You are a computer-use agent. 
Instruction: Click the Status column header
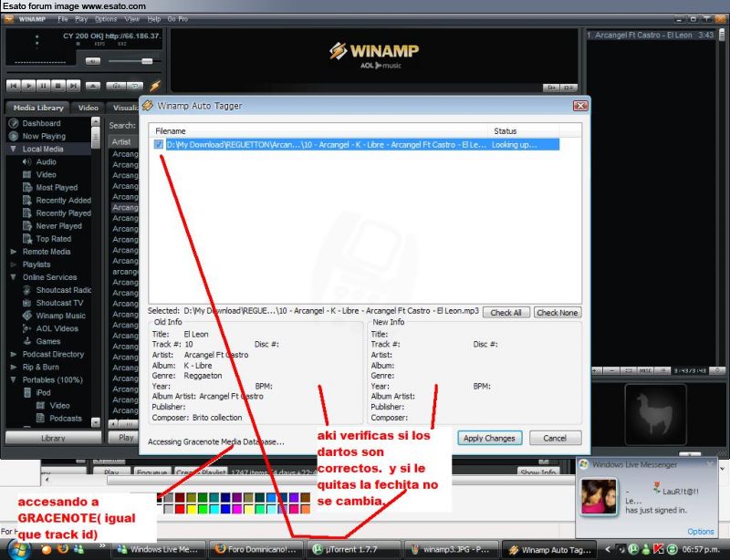pyautogui.click(x=523, y=131)
